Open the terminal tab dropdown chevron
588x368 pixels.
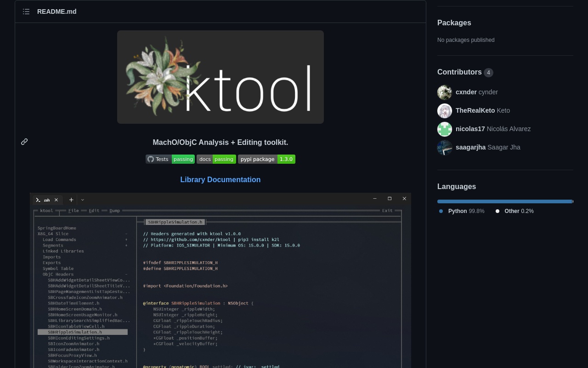pyautogui.click(x=83, y=200)
